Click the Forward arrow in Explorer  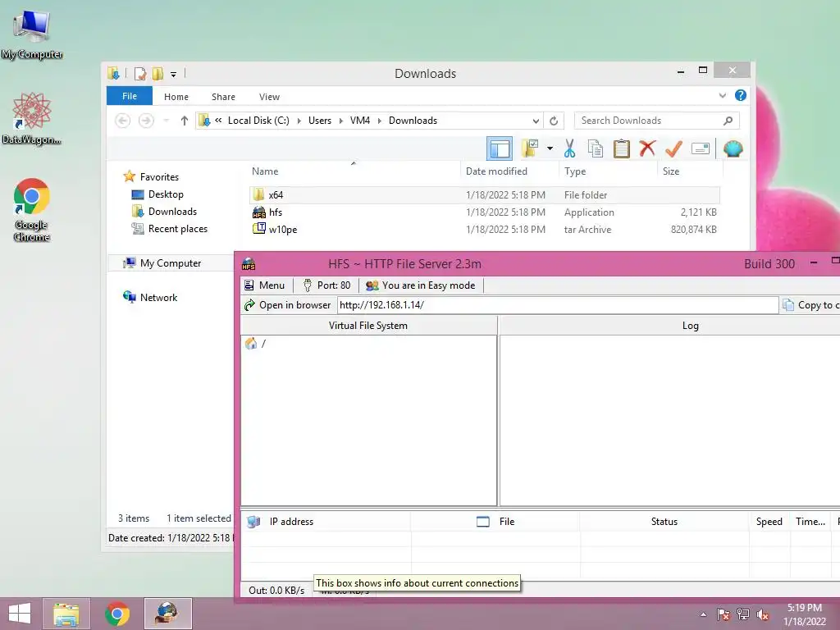click(146, 121)
